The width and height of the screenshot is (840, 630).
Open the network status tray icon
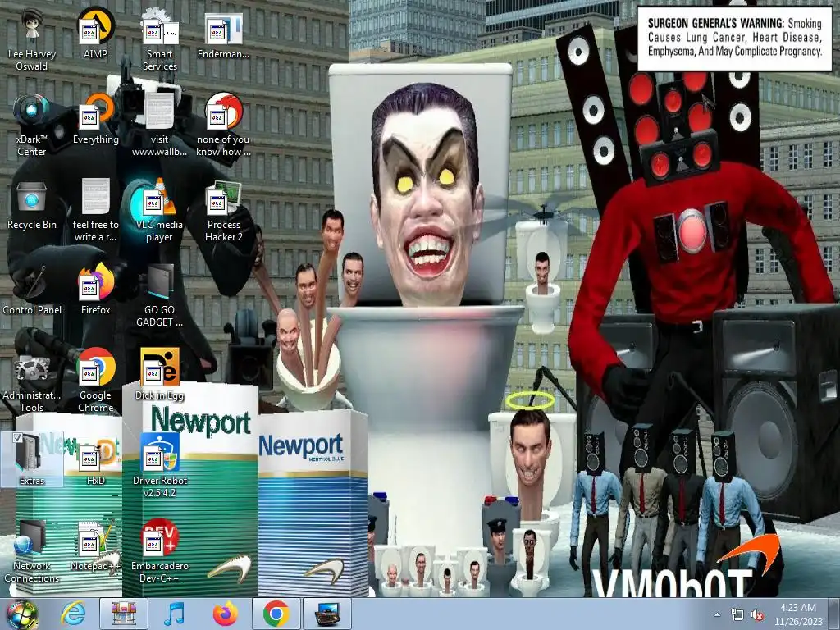737,614
